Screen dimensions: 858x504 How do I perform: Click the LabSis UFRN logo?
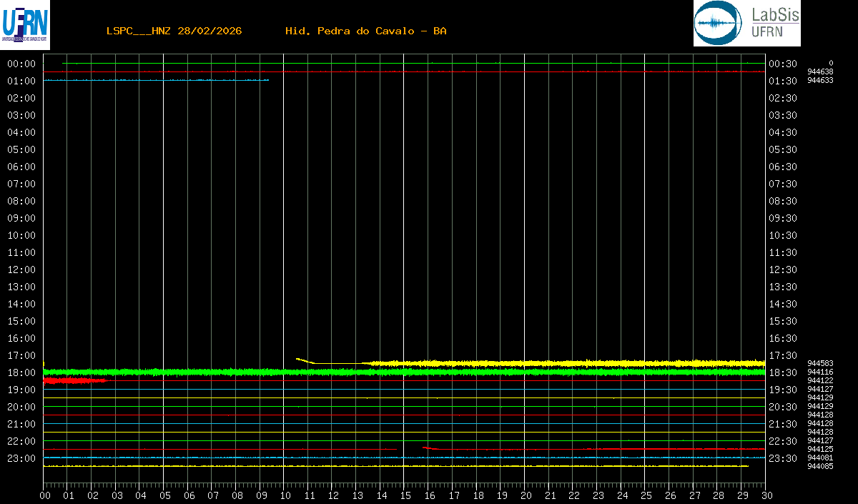[x=746, y=24]
